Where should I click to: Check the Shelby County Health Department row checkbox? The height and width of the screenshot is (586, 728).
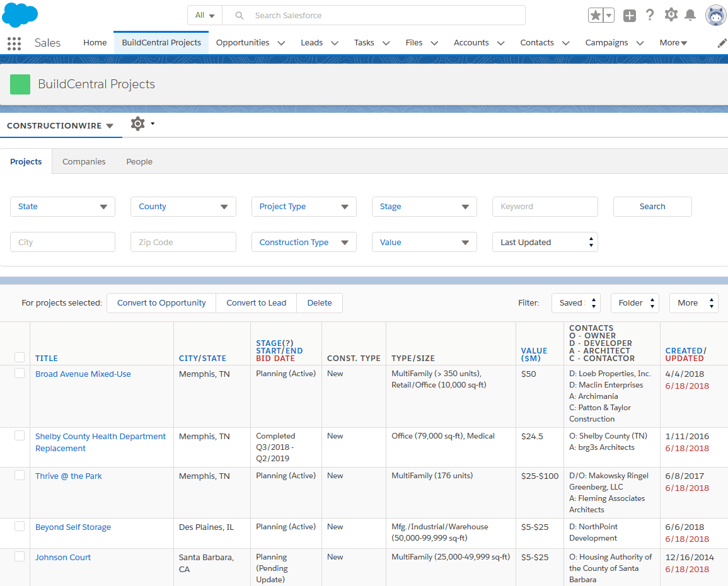[20, 435]
